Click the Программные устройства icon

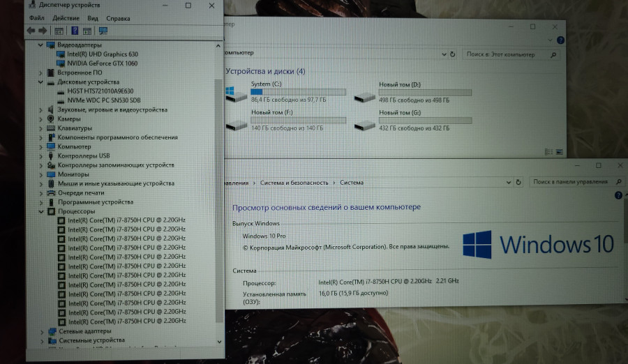tap(51, 202)
